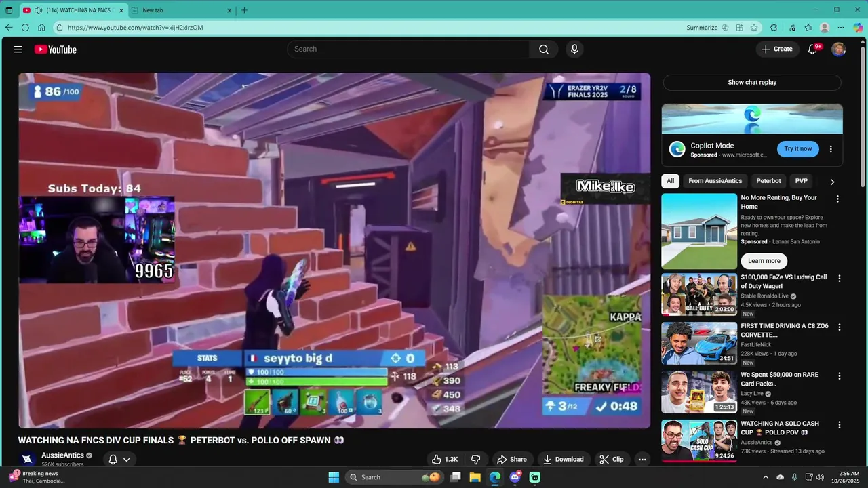
Task: Go back in Edge browser
Action: point(9,28)
